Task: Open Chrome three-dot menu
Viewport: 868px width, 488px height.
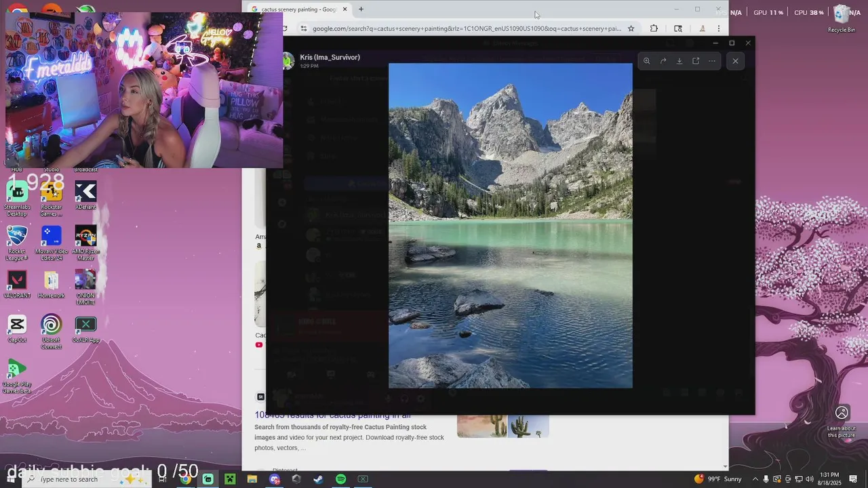Action: point(719,28)
